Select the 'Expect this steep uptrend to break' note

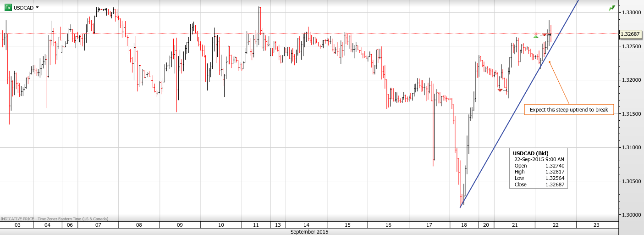[569, 110]
